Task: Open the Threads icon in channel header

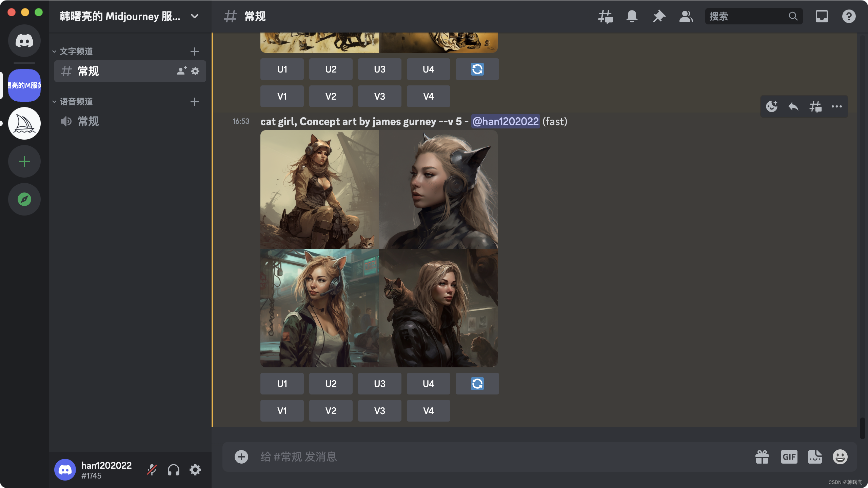Action: click(605, 16)
